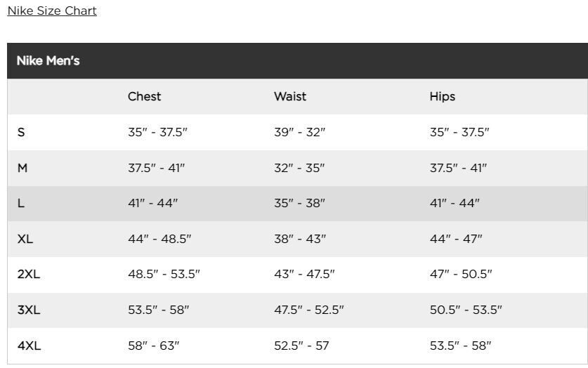Select the Chest column heading
The height and width of the screenshot is (368, 588).
[144, 96]
